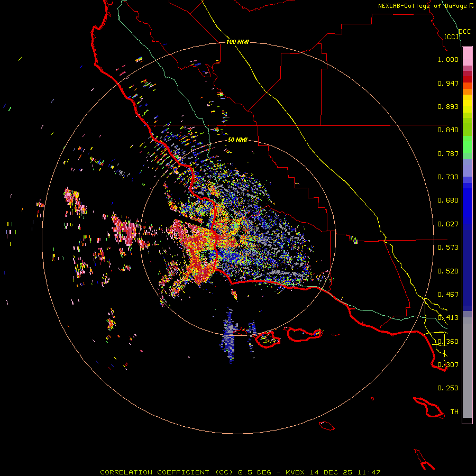Click the DCC label above the color scale
Image resolution: width=476 pixels, height=476 pixels.
tap(464, 32)
